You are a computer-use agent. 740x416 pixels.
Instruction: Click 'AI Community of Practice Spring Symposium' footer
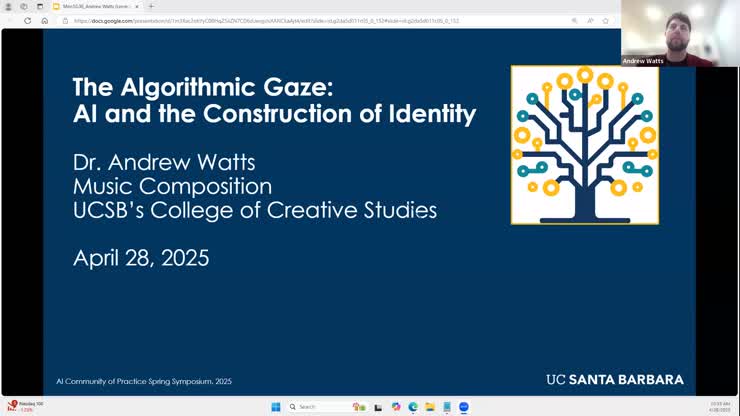point(144,382)
